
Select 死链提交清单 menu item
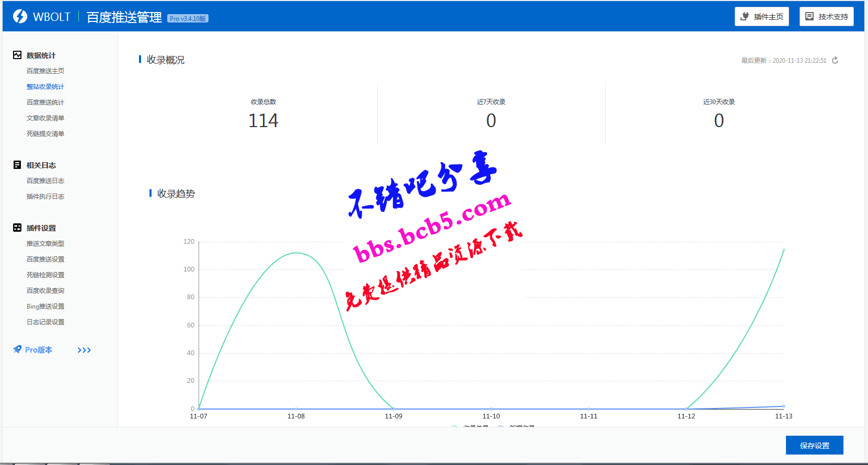45,134
